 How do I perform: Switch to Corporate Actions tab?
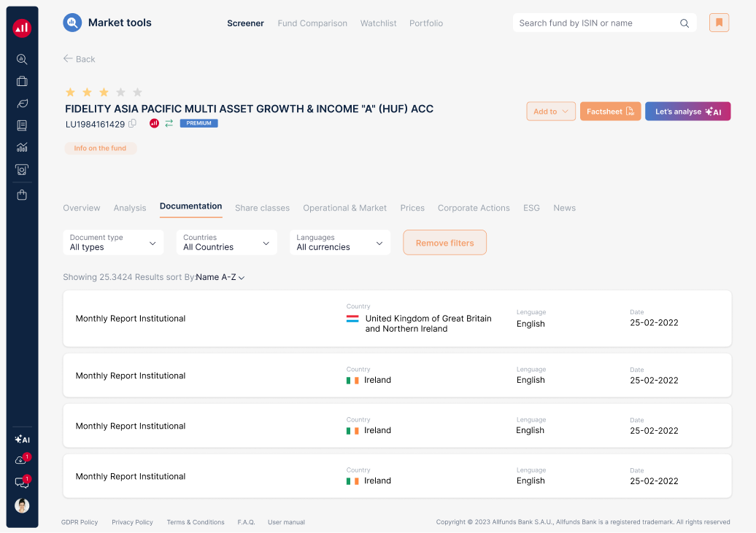(x=474, y=208)
